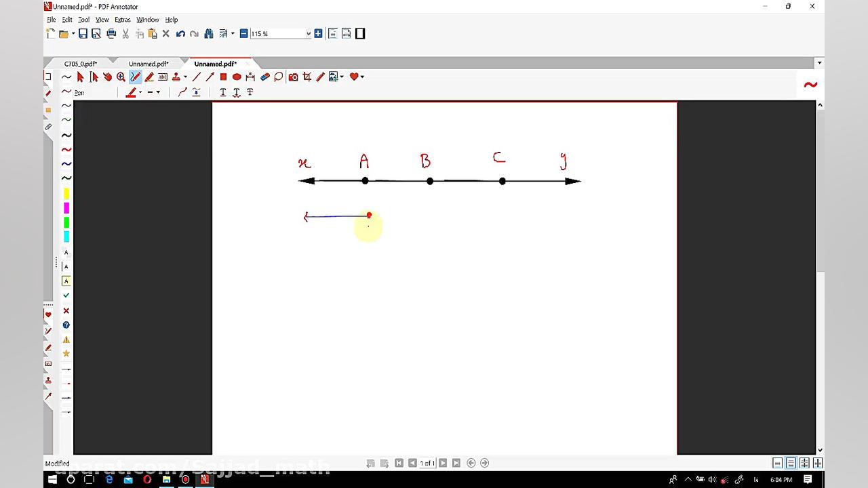Click the Save document icon
Screen dimensions: 868x488
point(83,33)
